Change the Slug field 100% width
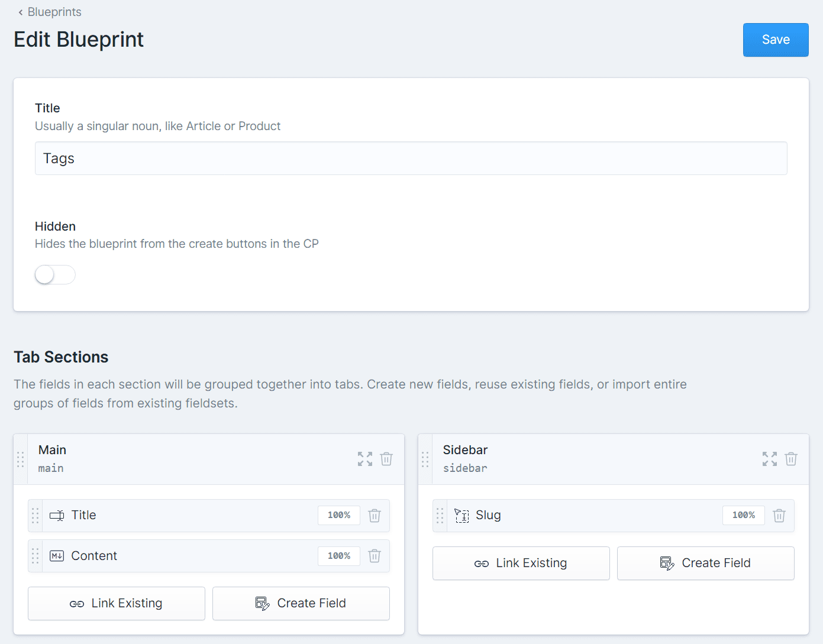The width and height of the screenshot is (823, 644). pyautogui.click(x=744, y=516)
